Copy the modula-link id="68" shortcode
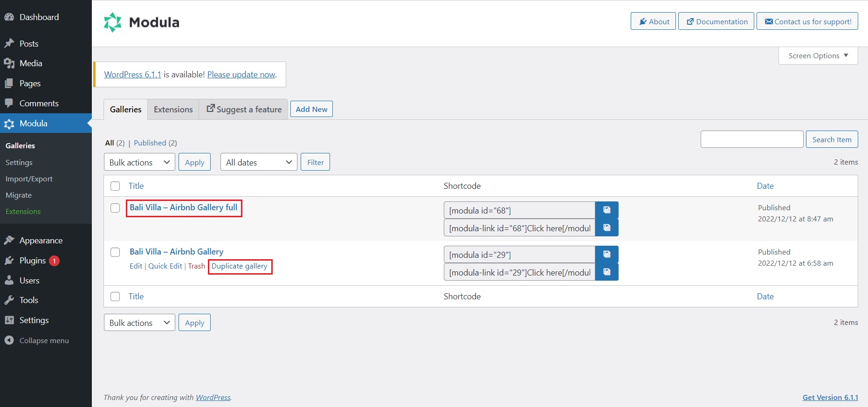Screen dimensions: 868x407 click(x=606, y=228)
